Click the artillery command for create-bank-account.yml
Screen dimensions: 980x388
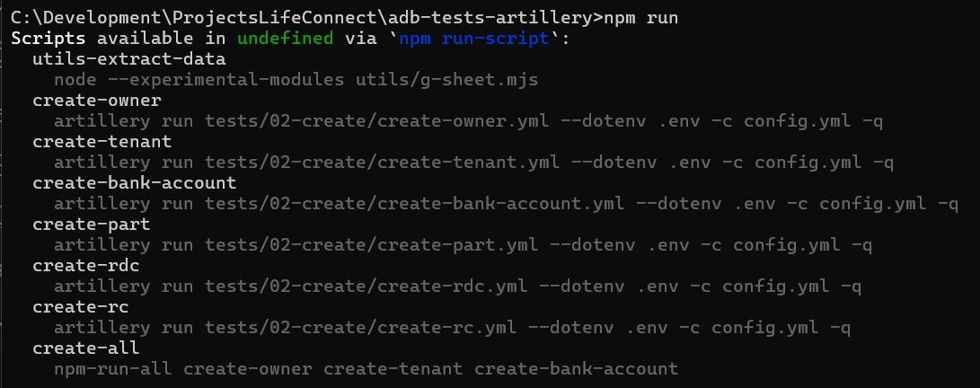pos(506,204)
